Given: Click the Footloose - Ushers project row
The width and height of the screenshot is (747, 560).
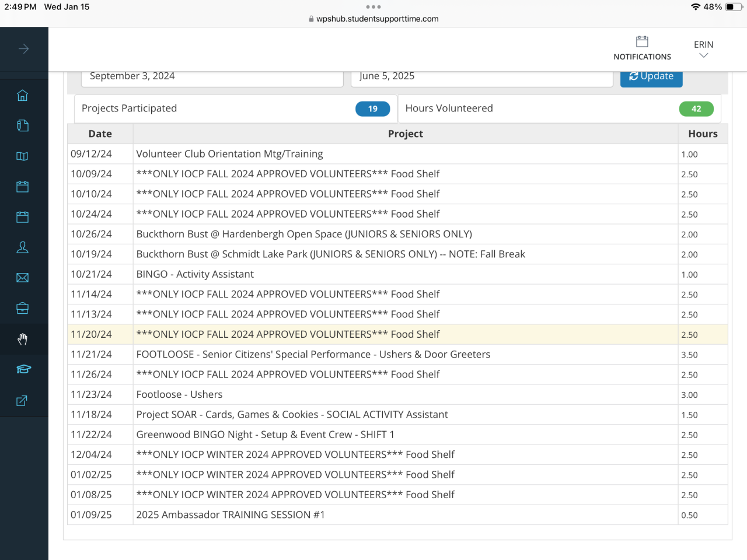Looking at the screenshot, I should [179, 394].
